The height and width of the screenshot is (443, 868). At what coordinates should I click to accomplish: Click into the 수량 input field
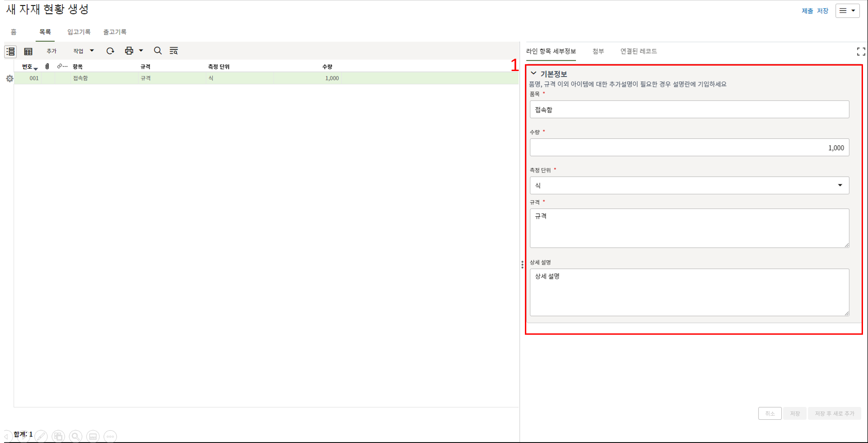[689, 148]
